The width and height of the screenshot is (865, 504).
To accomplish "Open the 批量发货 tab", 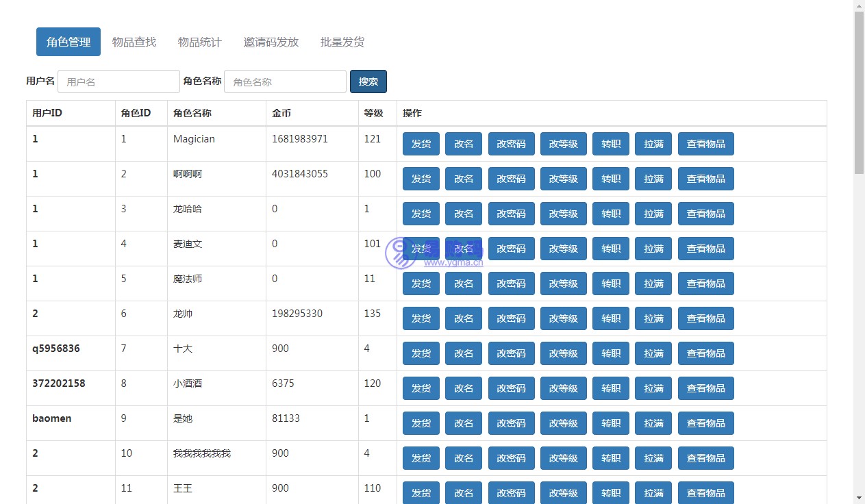I will tap(342, 41).
